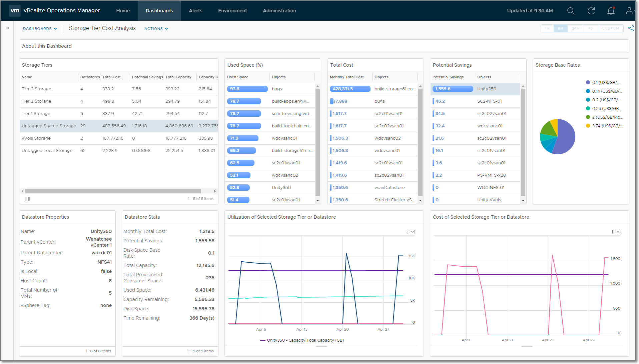Open cost chart legend toggle icon
639x364 pixels.
(x=616, y=232)
